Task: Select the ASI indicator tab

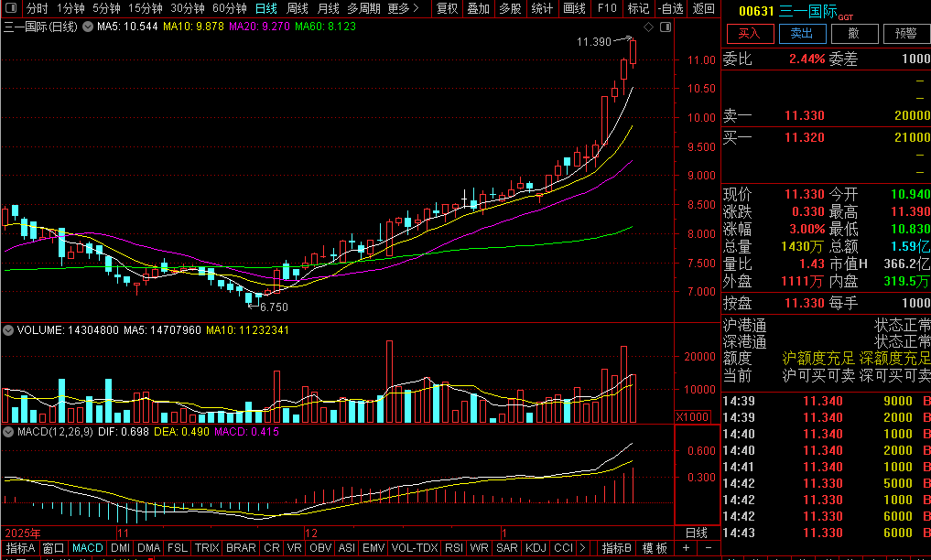Action: [346, 548]
